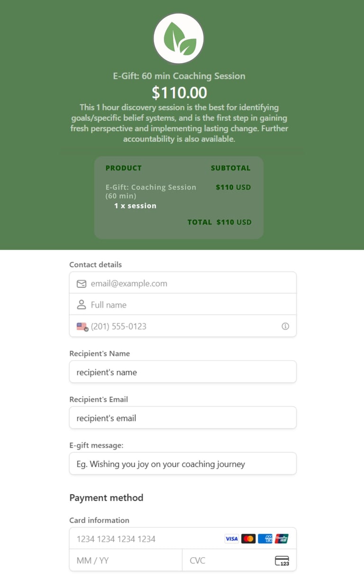Viewport: 364px width, 588px height.
Task: Focus the email@example.com field
Action: [x=183, y=283]
